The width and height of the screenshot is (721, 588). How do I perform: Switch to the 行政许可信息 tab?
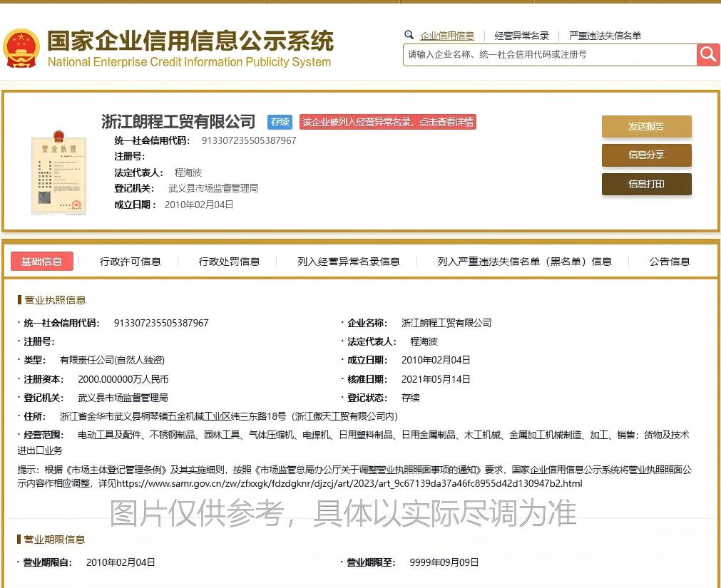[x=131, y=262]
